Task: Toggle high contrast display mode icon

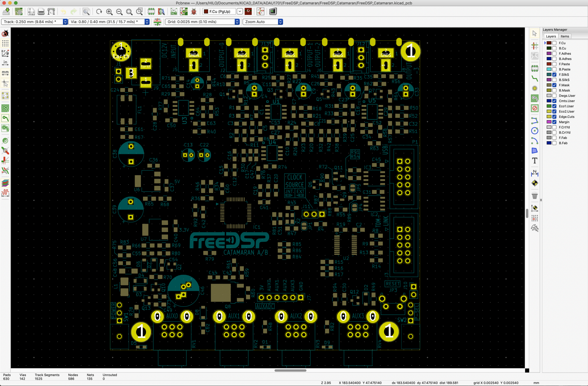Action: (x=5, y=183)
